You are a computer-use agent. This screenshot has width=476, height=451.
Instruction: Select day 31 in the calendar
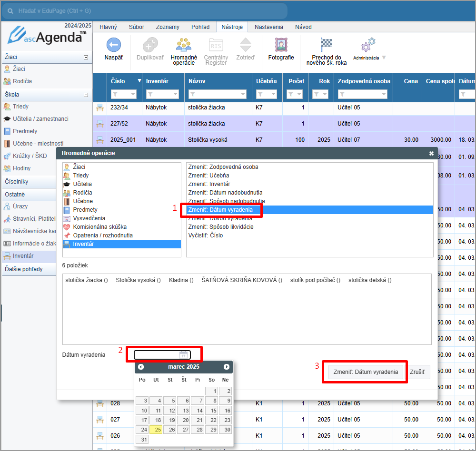[142, 439]
